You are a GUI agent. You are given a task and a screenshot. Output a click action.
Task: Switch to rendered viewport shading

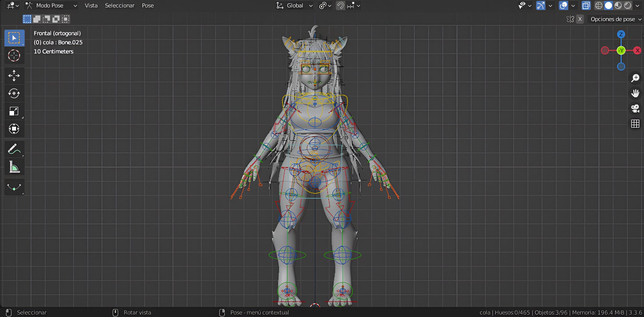point(628,5)
